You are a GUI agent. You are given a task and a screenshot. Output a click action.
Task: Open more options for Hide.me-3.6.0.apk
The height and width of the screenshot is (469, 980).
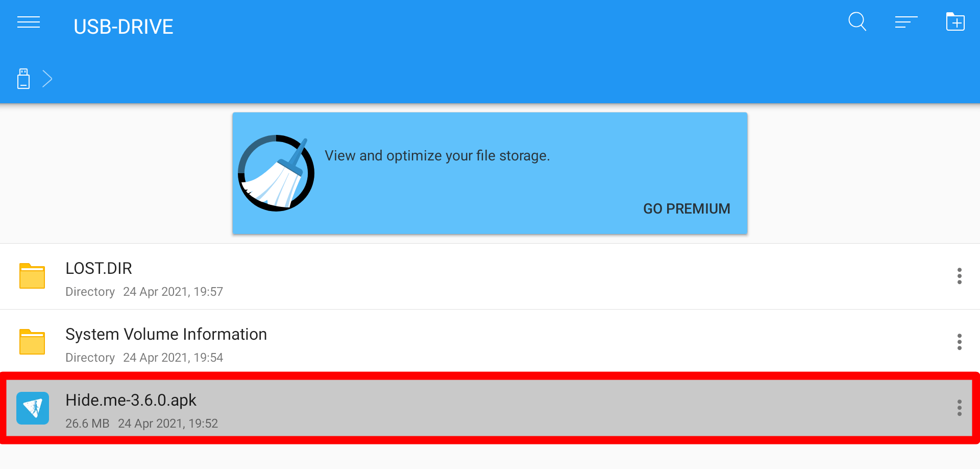pos(960,408)
